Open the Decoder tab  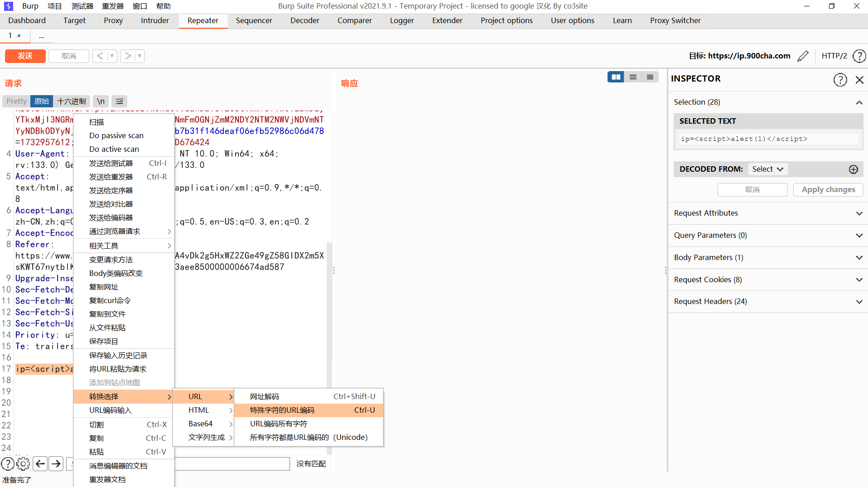(305, 20)
